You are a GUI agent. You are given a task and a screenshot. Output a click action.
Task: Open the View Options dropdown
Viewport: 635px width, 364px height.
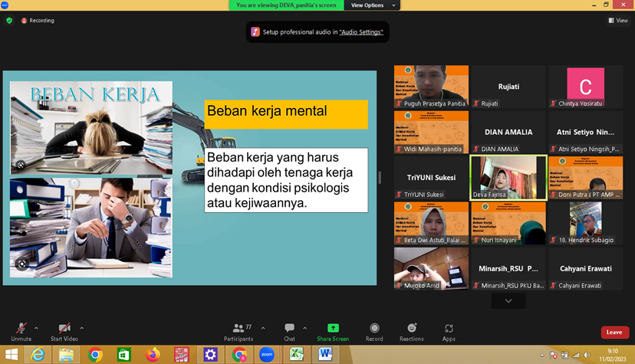pos(372,5)
